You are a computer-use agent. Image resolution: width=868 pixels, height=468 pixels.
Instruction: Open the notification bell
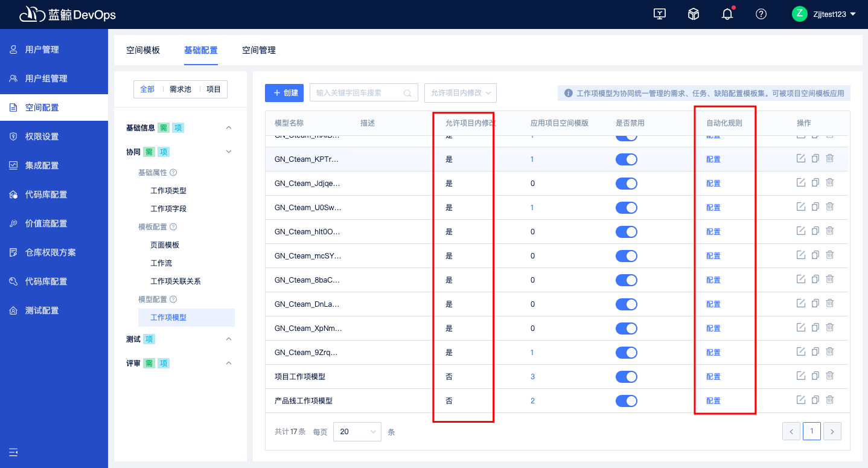click(x=727, y=14)
